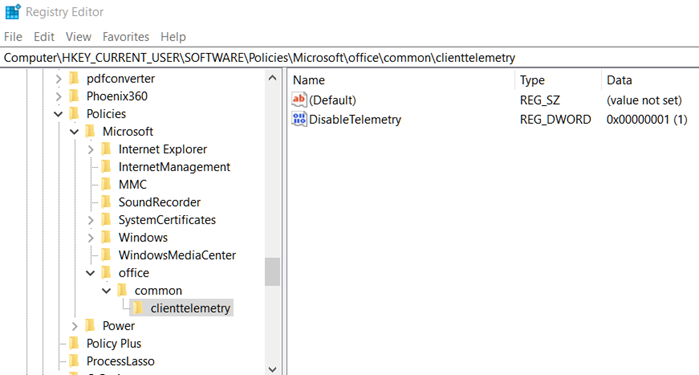Click the tree pane scrollbar thumb
This screenshot has width=699, height=375.
[272, 271]
